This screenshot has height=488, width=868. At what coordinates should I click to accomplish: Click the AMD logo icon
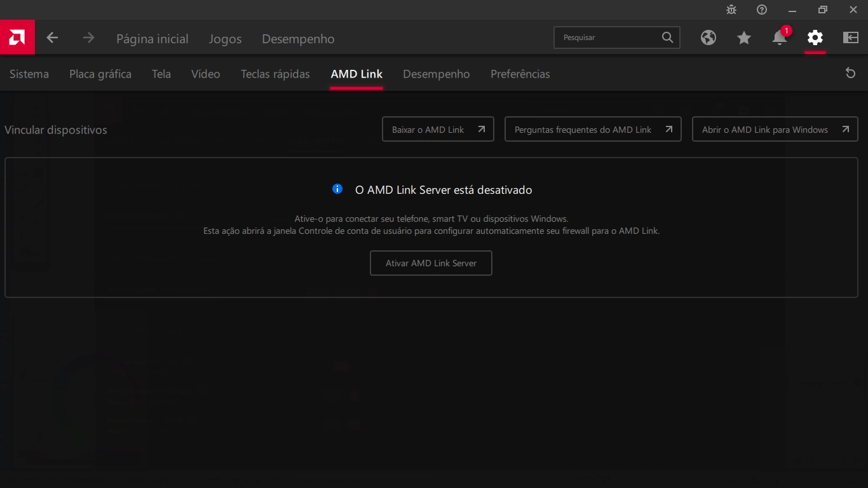[17, 37]
